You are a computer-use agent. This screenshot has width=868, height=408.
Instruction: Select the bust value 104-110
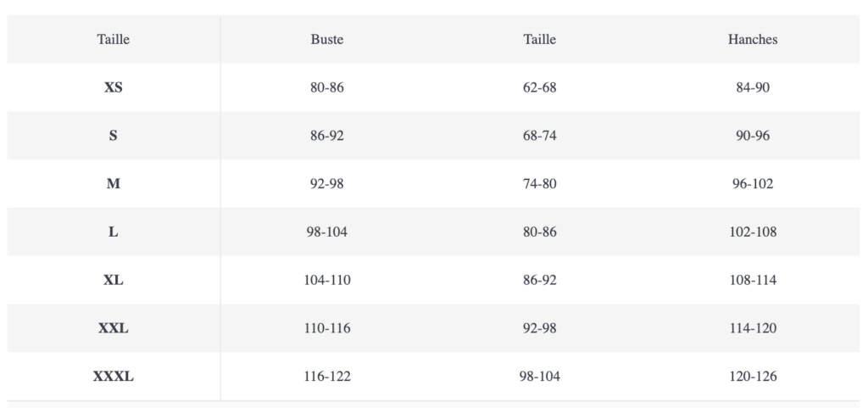click(327, 280)
